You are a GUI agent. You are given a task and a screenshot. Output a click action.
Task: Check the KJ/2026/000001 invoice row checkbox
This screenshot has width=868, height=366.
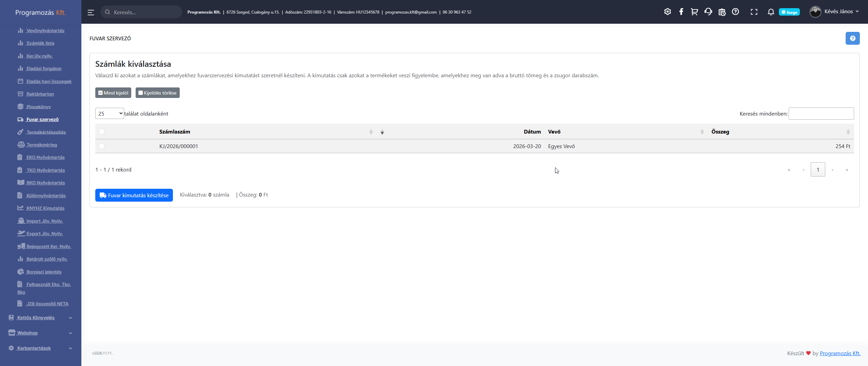pos(102,146)
